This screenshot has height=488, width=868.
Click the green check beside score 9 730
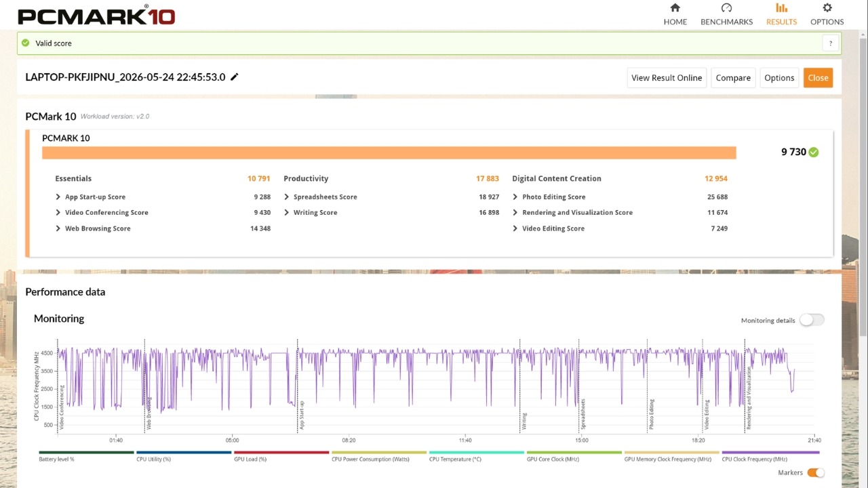point(814,152)
